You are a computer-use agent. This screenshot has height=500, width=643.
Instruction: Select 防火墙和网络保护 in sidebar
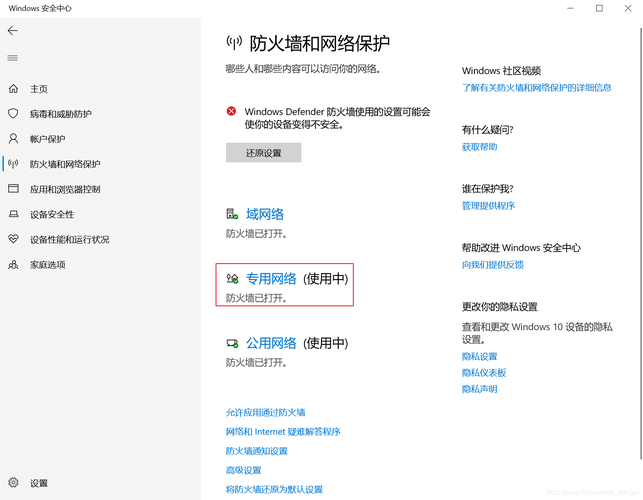pyautogui.click(x=65, y=164)
